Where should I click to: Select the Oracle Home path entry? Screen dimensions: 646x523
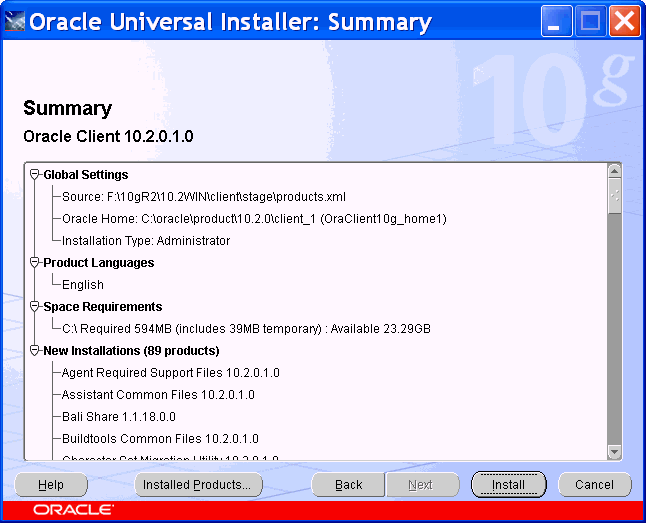254,219
